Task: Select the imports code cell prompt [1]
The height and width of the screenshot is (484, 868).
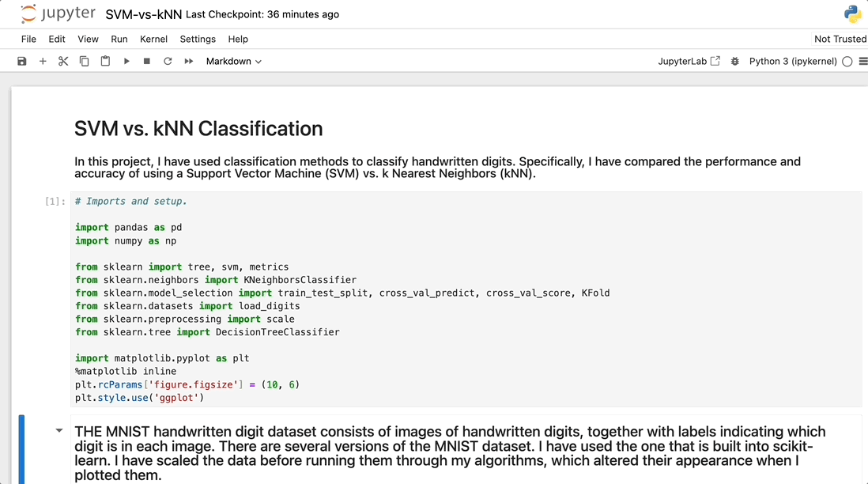Action: tap(55, 202)
